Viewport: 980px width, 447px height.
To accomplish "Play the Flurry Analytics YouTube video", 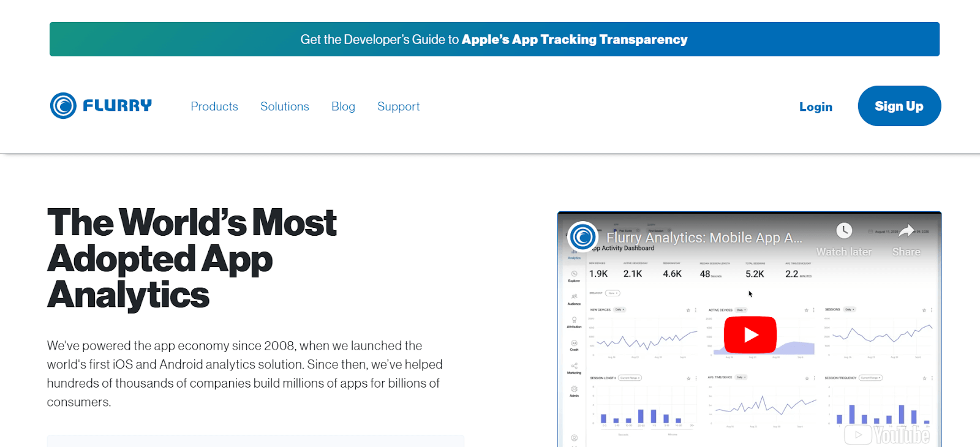I will pyautogui.click(x=750, y=334).
